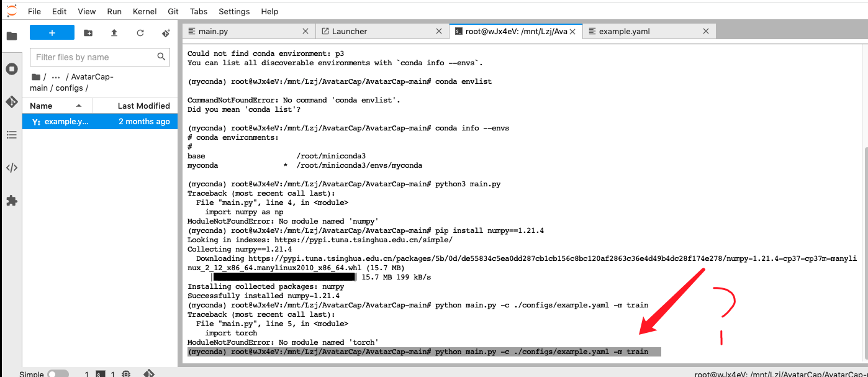Open the Run menu
The width and height of the screenshot is (868, 377).
point(114,11)
